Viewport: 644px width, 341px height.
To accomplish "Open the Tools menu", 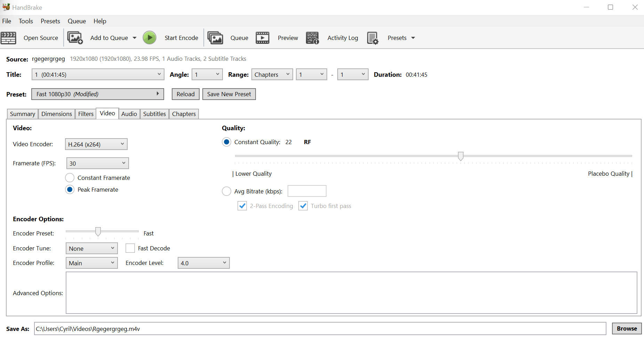I will [26, 21].
